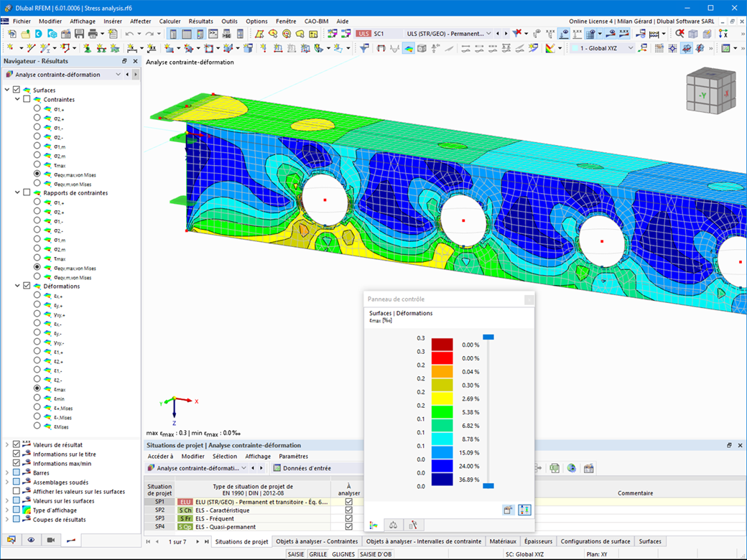Screen dimensions: 747x560
Task: Click the undo arrow in the top toolbar
Action: click(130, 34)
